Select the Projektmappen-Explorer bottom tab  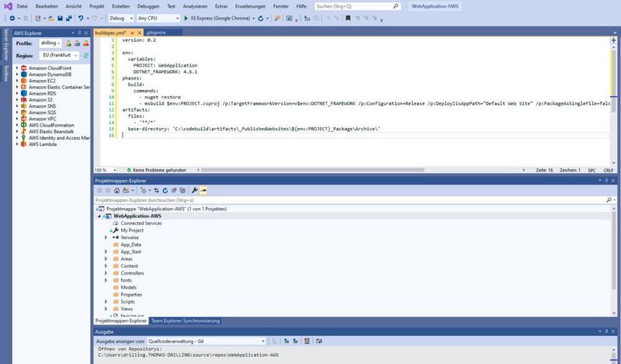coord(121,321)
